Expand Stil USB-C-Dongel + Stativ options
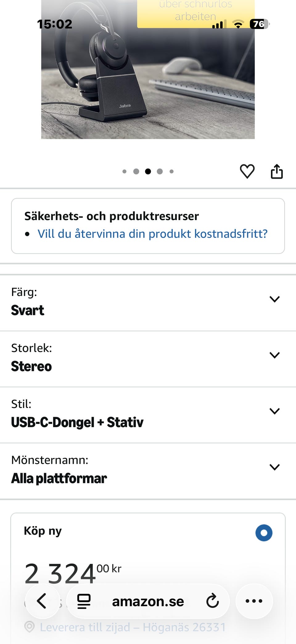This screenshot has height=644, width=296. [x=274, y=411]
